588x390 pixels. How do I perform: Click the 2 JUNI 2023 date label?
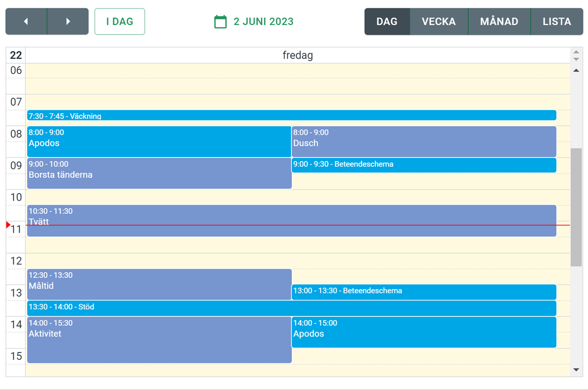point(263,22)
